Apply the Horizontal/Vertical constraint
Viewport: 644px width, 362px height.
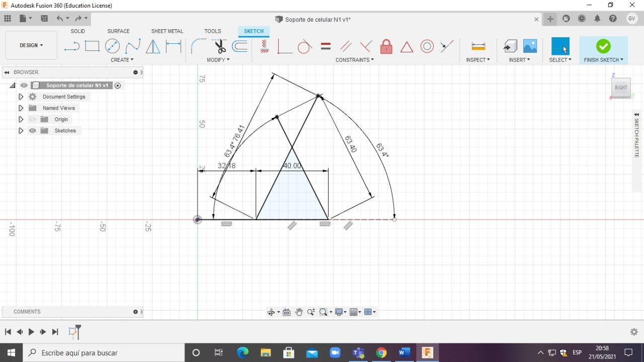264,46
